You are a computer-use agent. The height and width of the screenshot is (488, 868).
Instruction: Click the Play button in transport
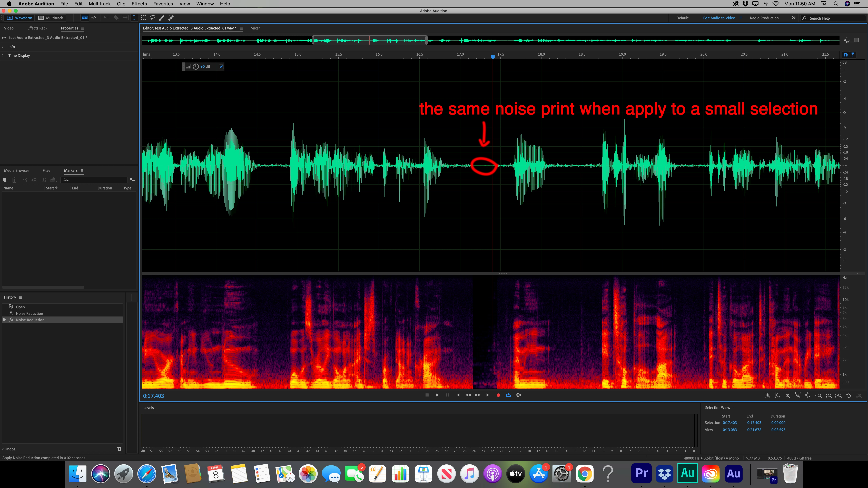437,395
